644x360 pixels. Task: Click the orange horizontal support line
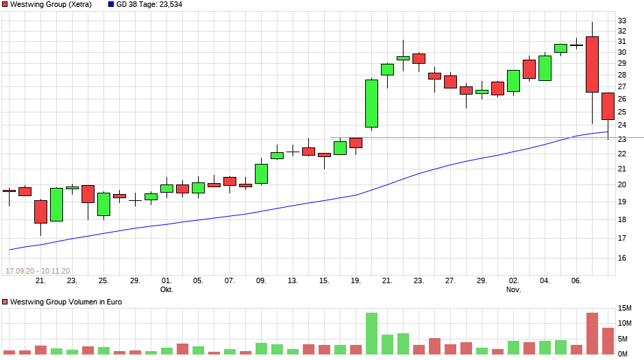[487, 137]
